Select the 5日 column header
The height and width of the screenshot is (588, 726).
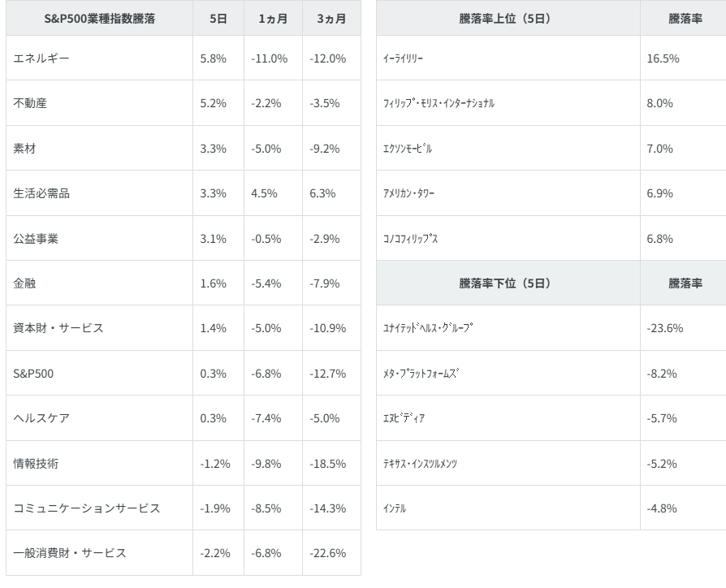pyautogui.click(x=218, y=19)
